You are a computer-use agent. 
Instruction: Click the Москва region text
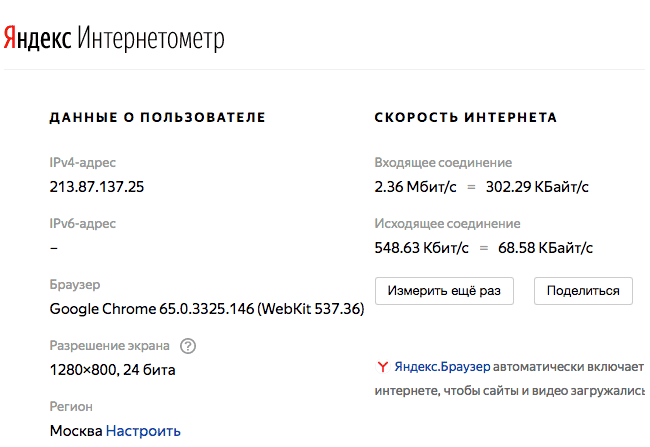coord(76,431)
